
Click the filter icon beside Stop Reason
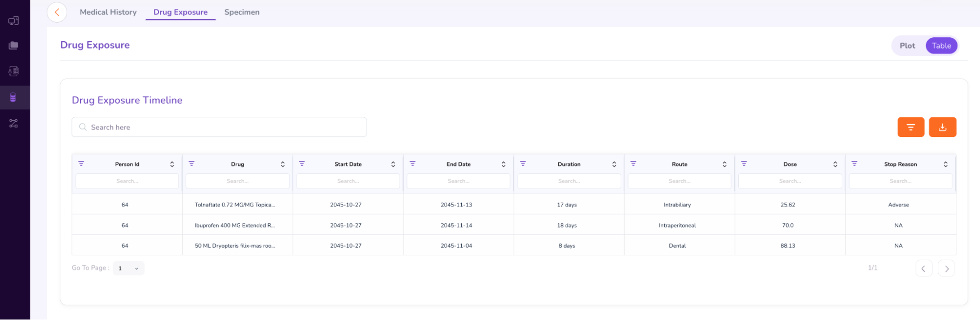[x=854, y=163]
